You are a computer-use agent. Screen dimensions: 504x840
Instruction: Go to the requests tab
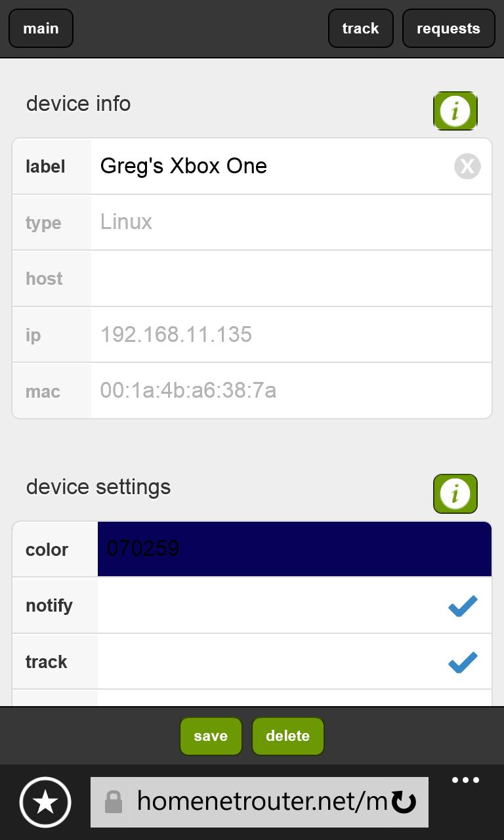point(448,29)
